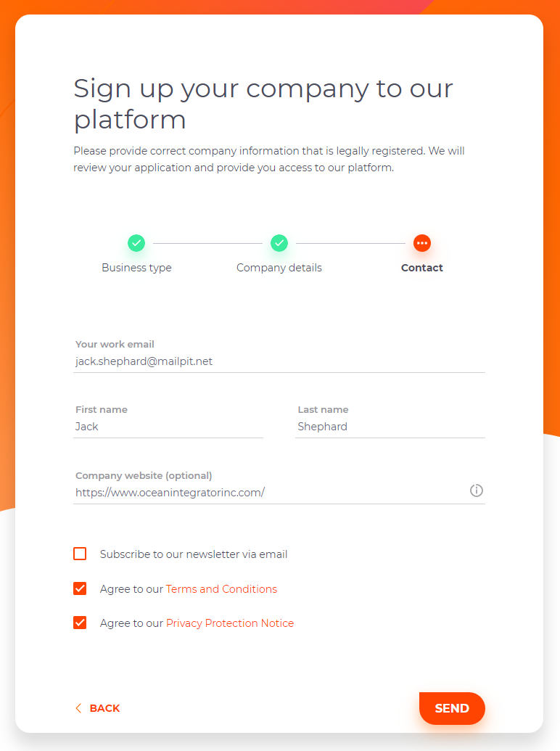Open the Privacy Protection Notice link
This screenshot has width=560, height=751.
[x=230, y=623]
